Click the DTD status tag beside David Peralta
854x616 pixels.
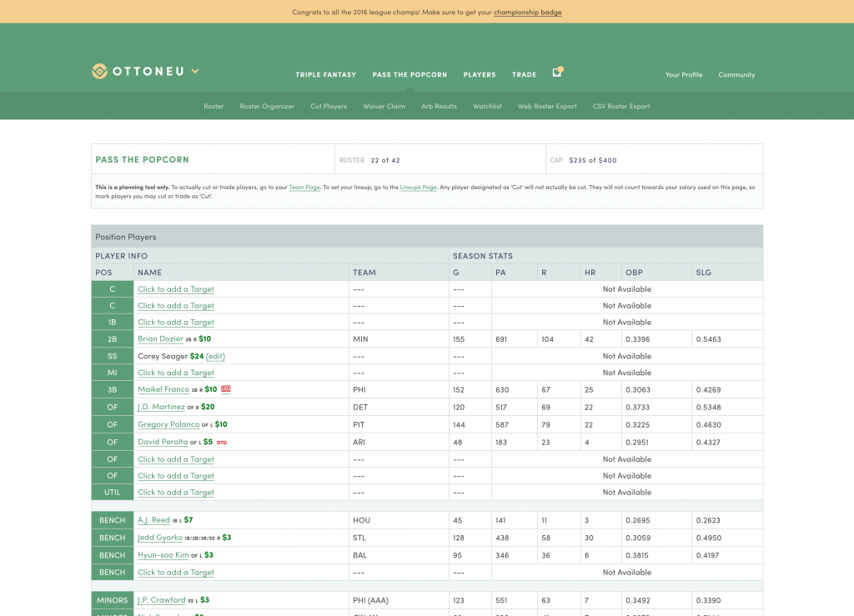tap(222, 443)
